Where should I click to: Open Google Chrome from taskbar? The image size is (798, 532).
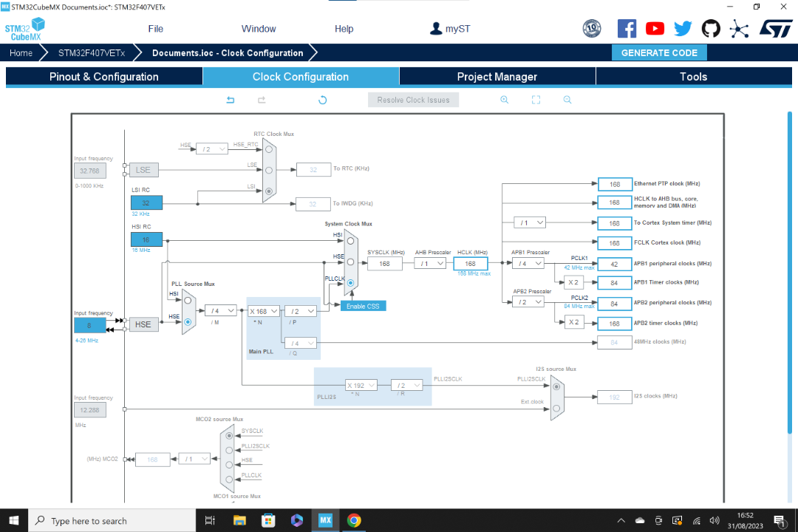pos(354,520)
